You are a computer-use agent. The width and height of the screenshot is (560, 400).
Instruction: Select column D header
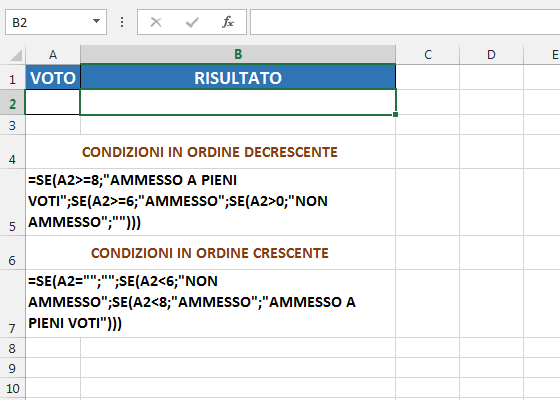point(491,55)
